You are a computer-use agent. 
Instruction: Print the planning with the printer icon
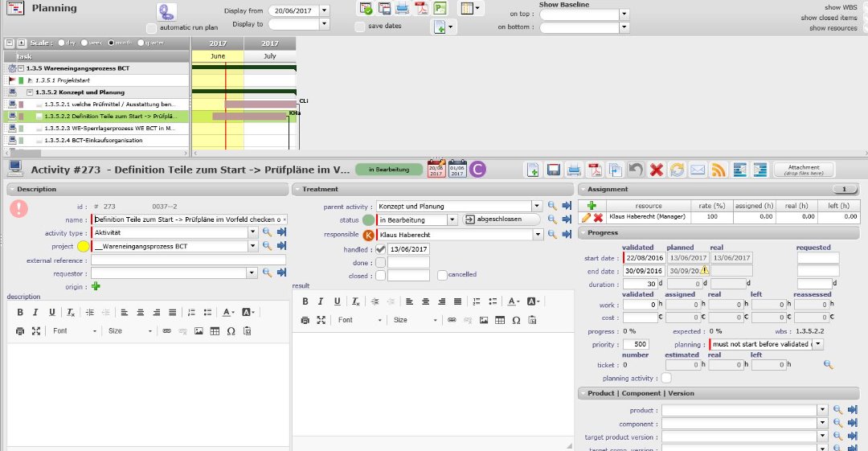coord(402,9)
